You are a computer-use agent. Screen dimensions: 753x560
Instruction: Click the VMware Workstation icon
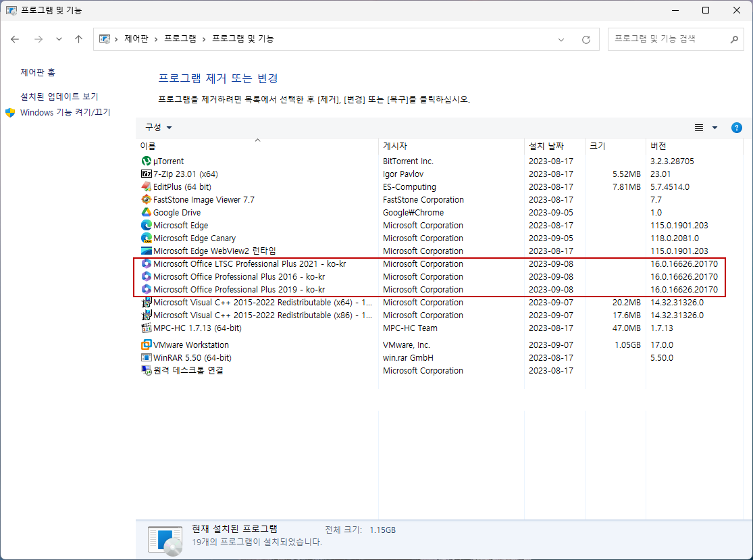[147, 345]
